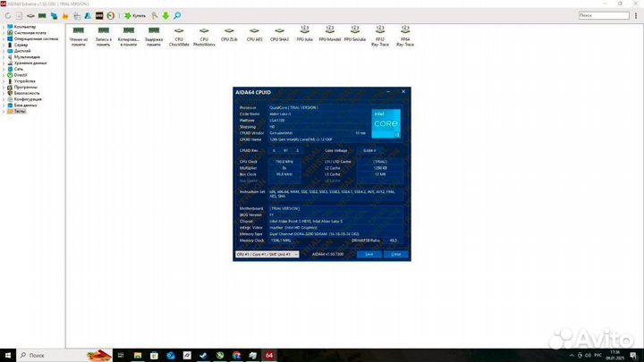This screenshot has width=644, height=362.
Task: Select Конфигурация in the sidebar tree
Action: (x=28, y=99)
